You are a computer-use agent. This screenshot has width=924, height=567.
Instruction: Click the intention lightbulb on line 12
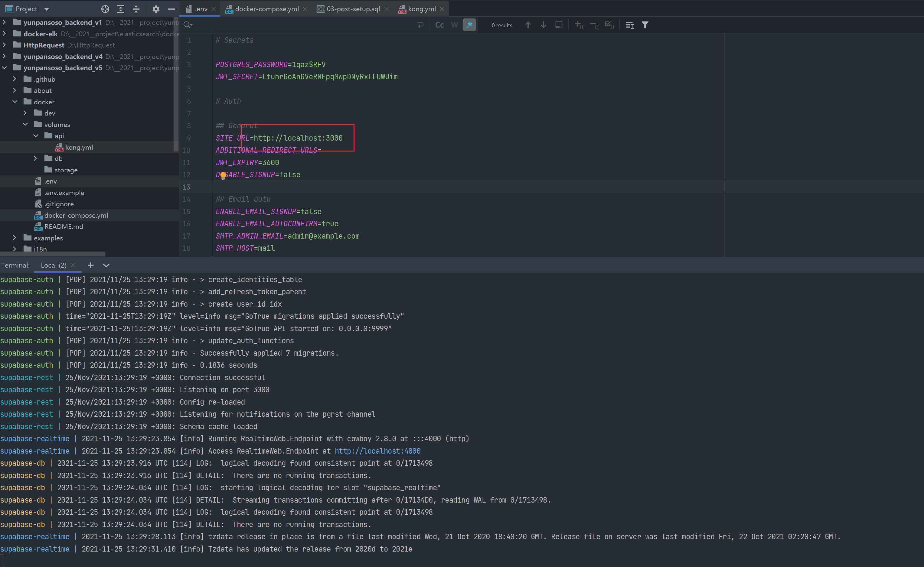tap(223, 175)
